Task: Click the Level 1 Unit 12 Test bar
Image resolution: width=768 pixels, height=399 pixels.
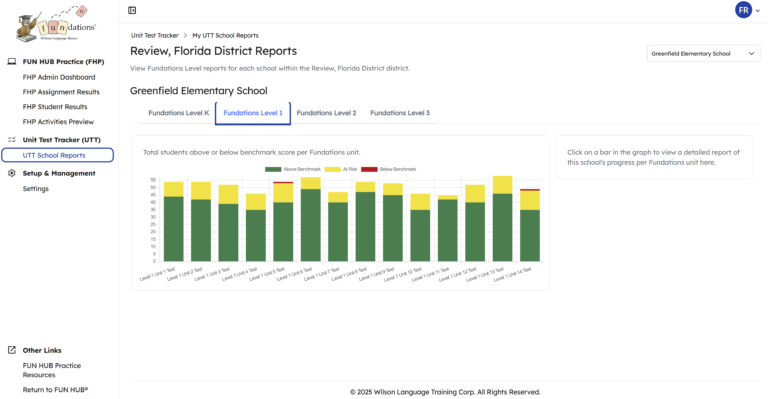Action: (475, 223)
